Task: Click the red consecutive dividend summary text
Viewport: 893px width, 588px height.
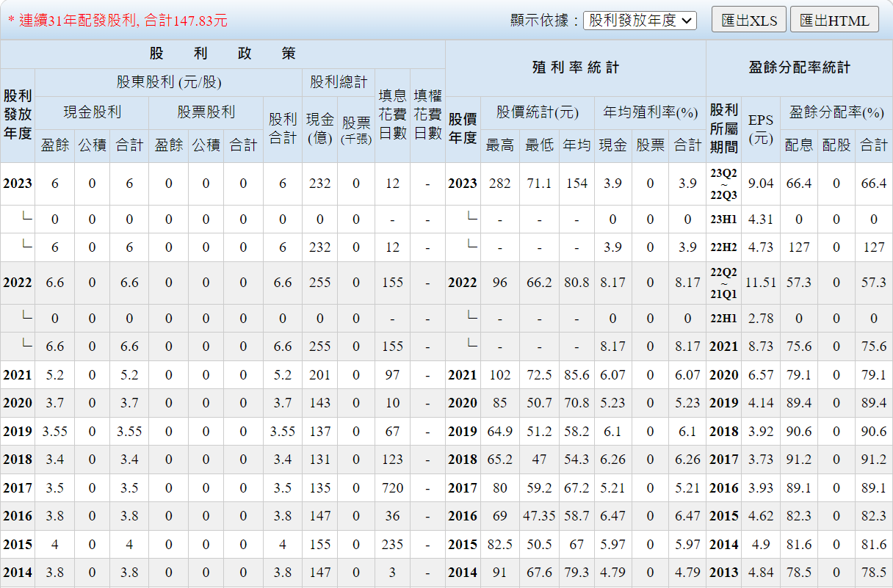Action: pos(117,21)
